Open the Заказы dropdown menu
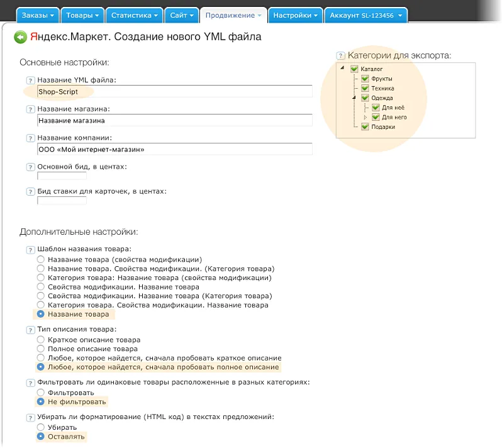502x448 pixels. pos(37,14)
